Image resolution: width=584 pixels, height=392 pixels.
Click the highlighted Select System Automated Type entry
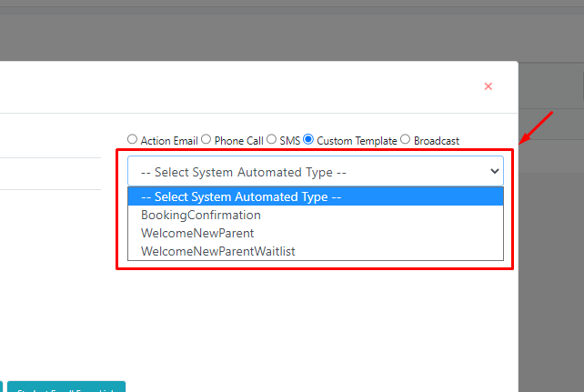click(x=316, y=196)
